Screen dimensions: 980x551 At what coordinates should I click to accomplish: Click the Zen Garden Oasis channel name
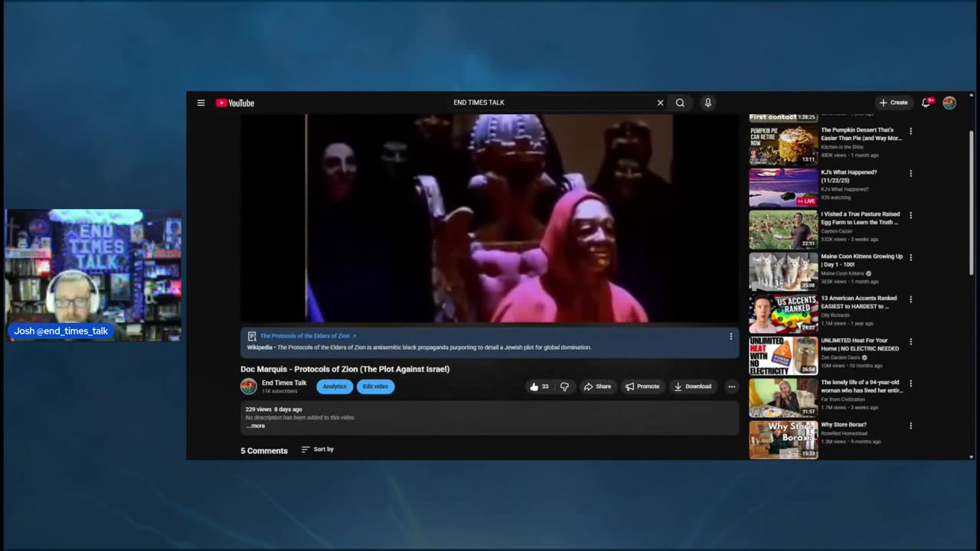point(841,357)
